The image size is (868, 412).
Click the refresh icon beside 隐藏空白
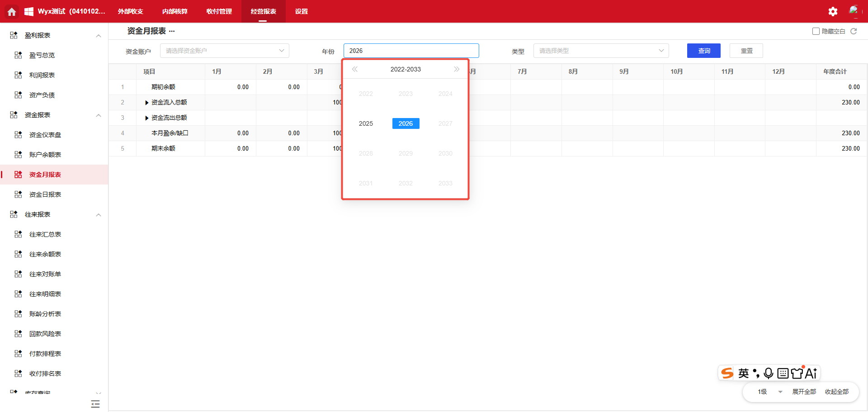point(854,31)
